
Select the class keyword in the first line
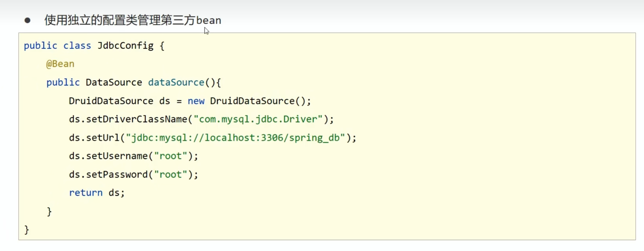[x=77, y=46]
